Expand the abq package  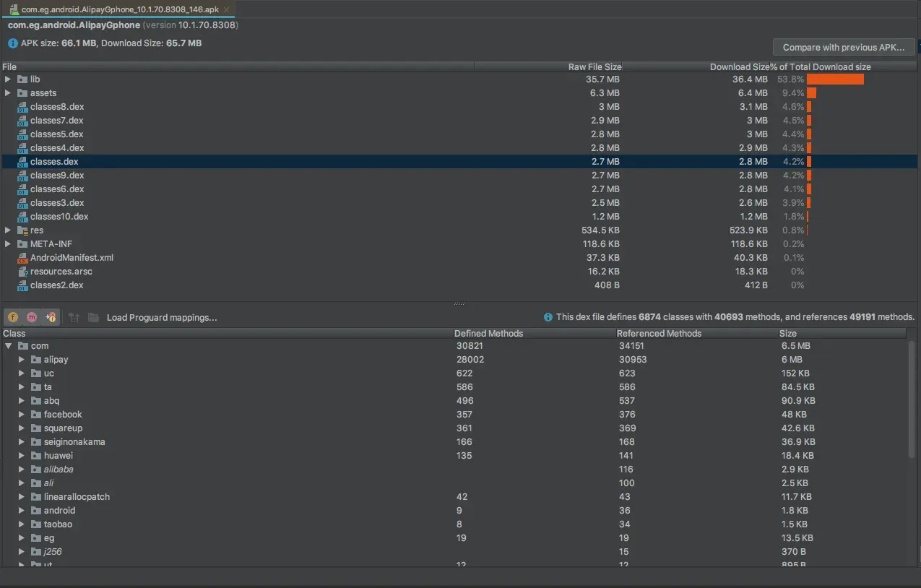(x=22, y=401)
